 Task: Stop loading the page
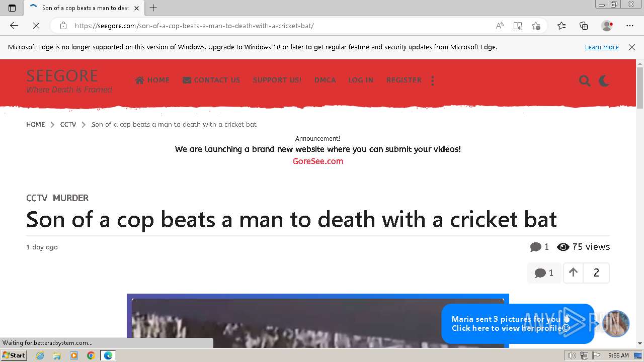(37, 26)
